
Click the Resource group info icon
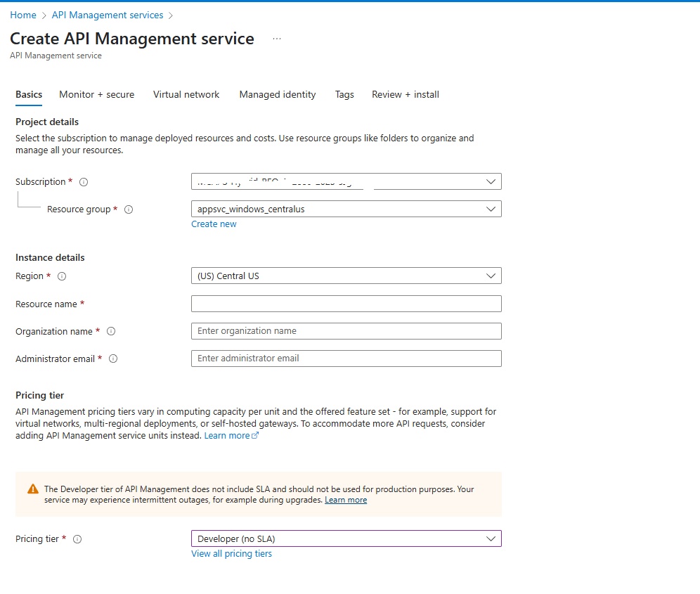click(129, 209)
